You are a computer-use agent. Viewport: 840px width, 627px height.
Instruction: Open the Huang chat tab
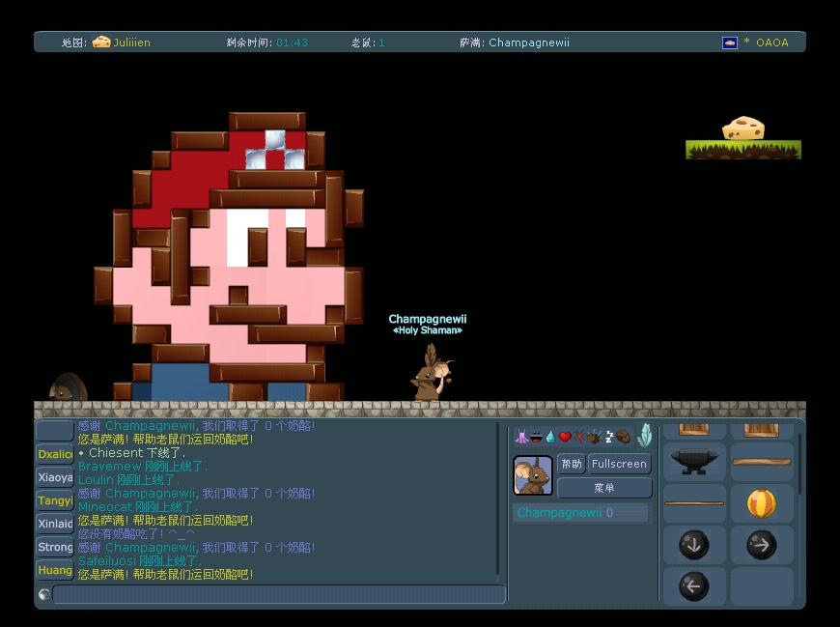(55, 570)
